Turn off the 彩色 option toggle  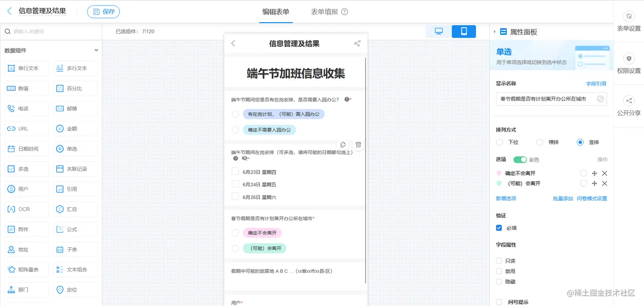pos(520,159)
